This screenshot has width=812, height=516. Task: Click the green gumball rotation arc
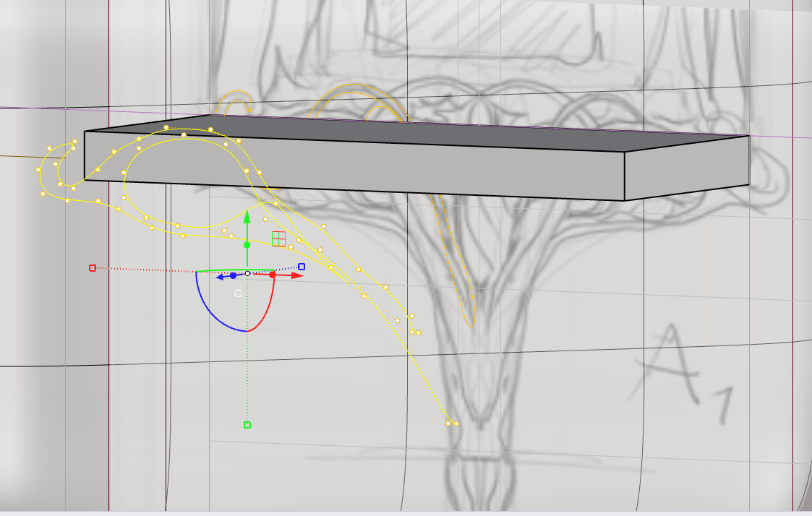[x=235, y=271]
